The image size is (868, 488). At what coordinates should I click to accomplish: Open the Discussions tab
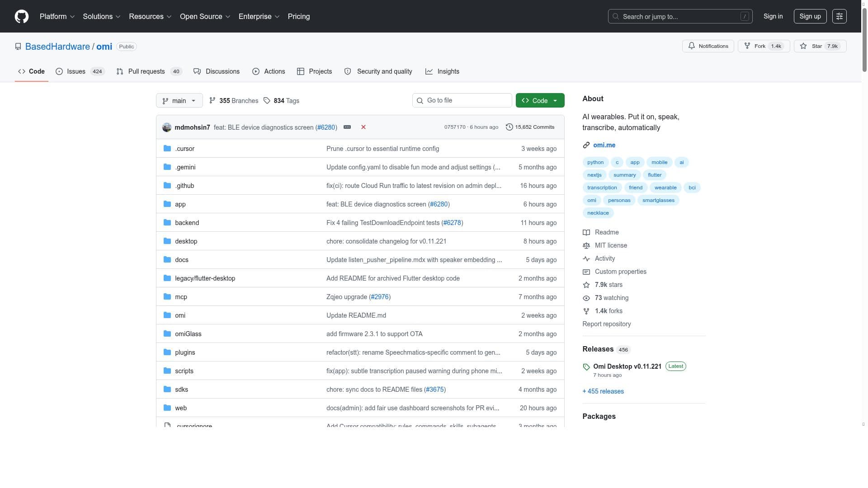(x=217, y=71)
